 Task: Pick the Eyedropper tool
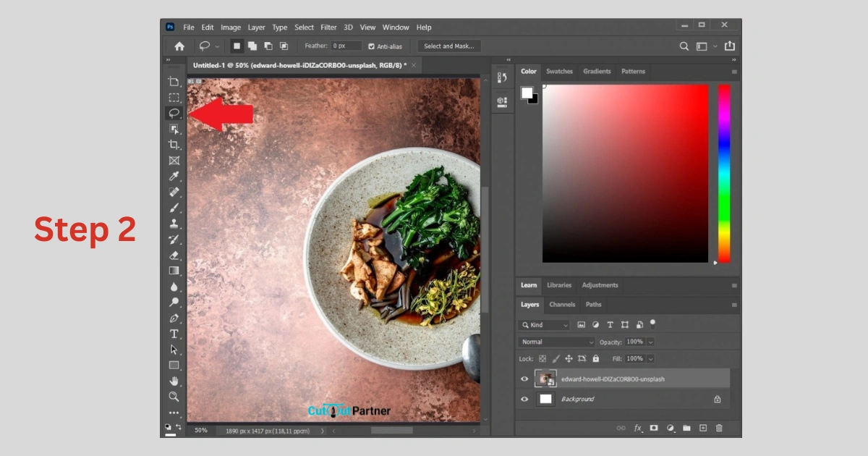pyautogui.click(x=174, y=176)
